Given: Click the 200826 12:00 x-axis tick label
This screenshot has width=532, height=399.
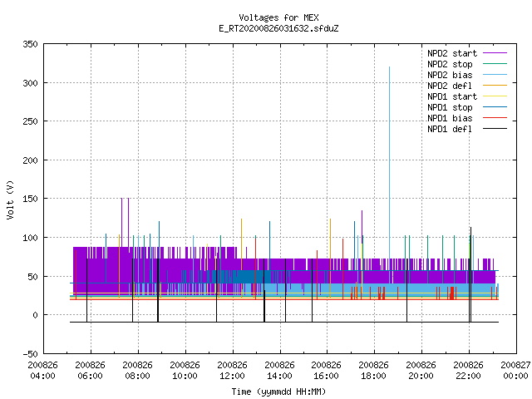Looking at the screenshot, I should click(232, 371).
